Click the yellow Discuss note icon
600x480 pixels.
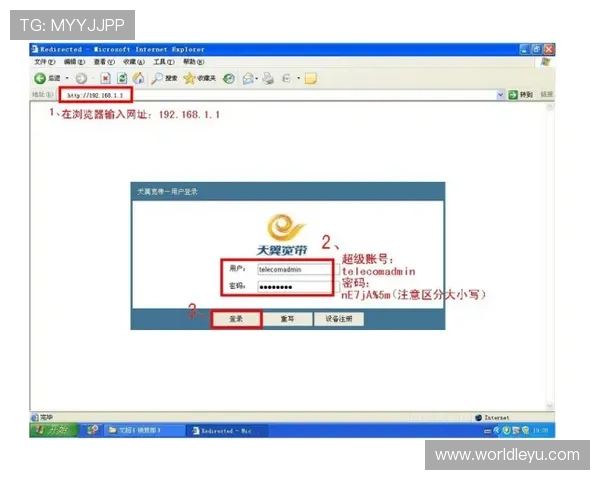pos(311,78)
